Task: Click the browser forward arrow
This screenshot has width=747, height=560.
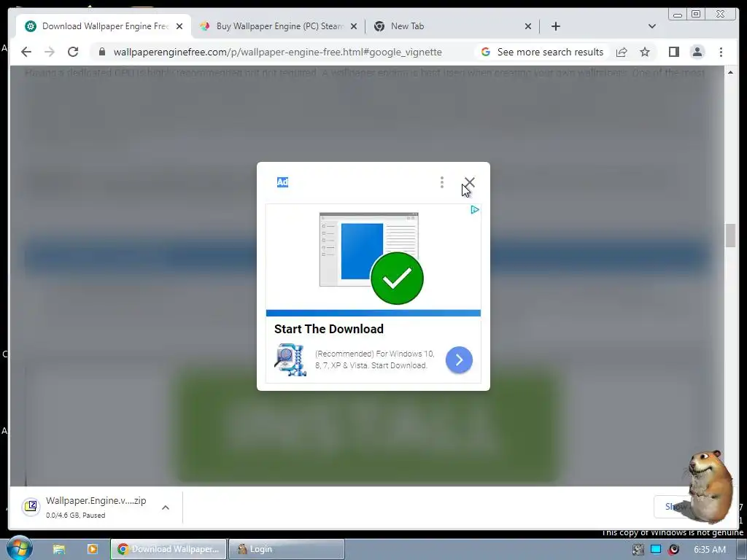Action: (x=50, y=52)
